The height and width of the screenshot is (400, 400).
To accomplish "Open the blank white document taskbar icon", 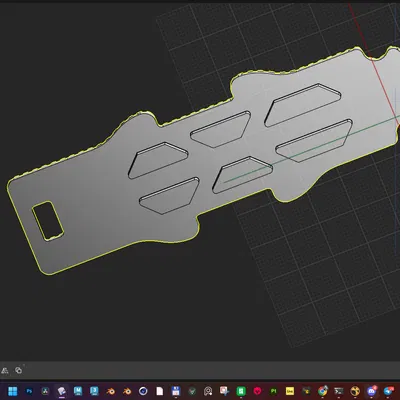I will (159, 391).
